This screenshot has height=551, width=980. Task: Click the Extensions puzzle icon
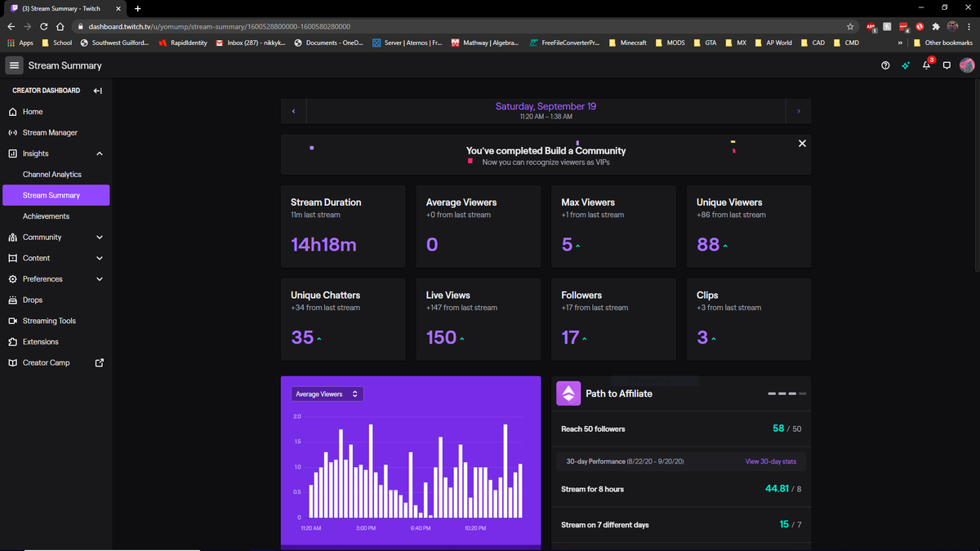click(12, 342)
